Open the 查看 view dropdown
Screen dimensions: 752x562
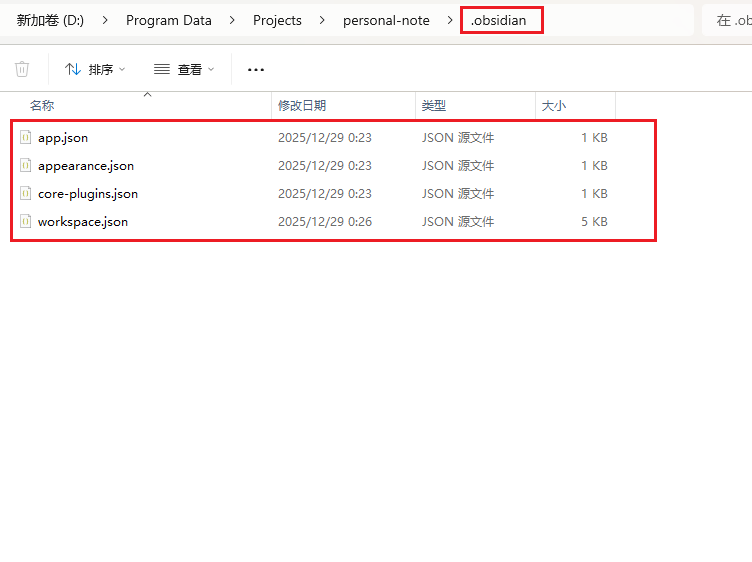[186, 69]
